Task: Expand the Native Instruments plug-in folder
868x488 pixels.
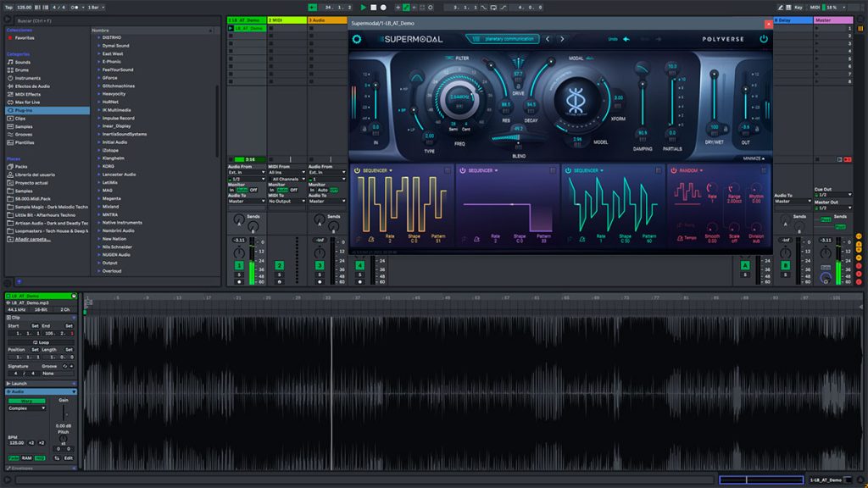Action: click(x=99, y=223)
